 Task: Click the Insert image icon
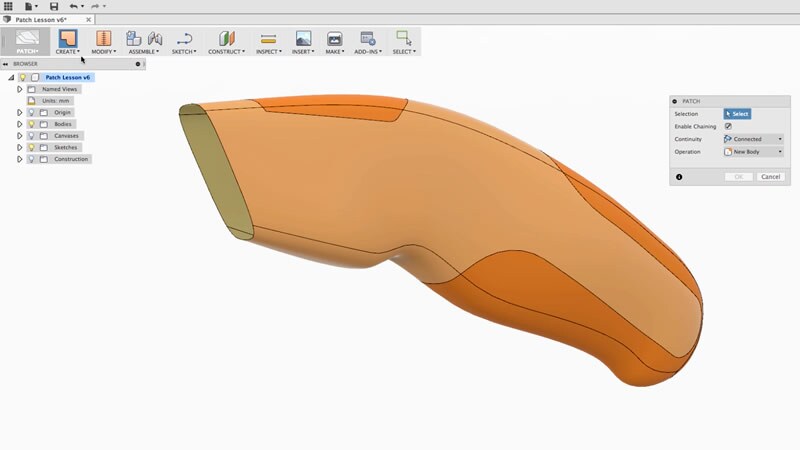(x=303, y=38)
